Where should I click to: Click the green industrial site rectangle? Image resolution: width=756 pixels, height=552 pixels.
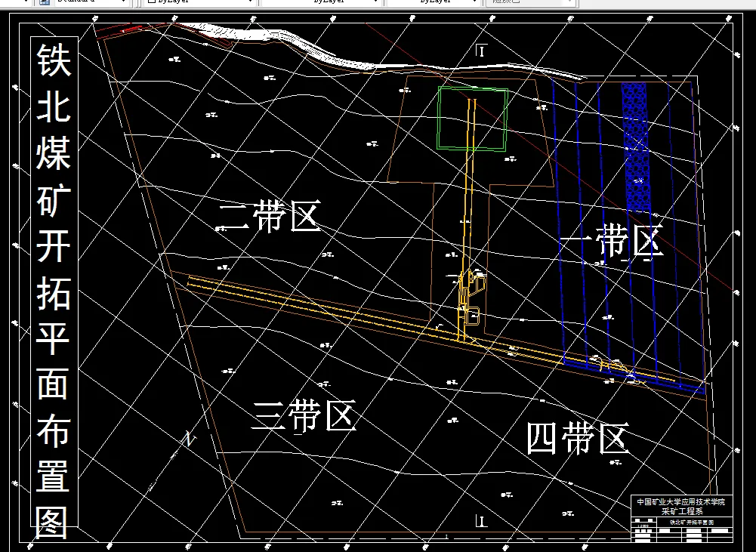point(473,119)
